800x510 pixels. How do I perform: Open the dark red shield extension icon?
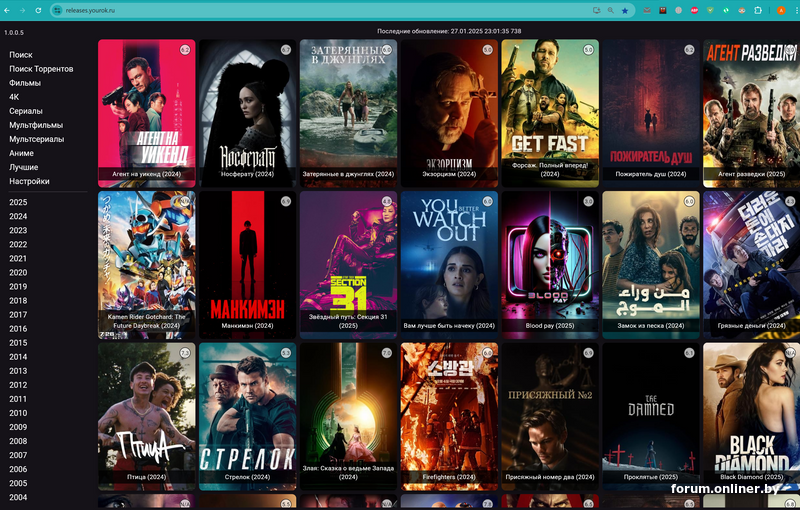pos(663,10)
